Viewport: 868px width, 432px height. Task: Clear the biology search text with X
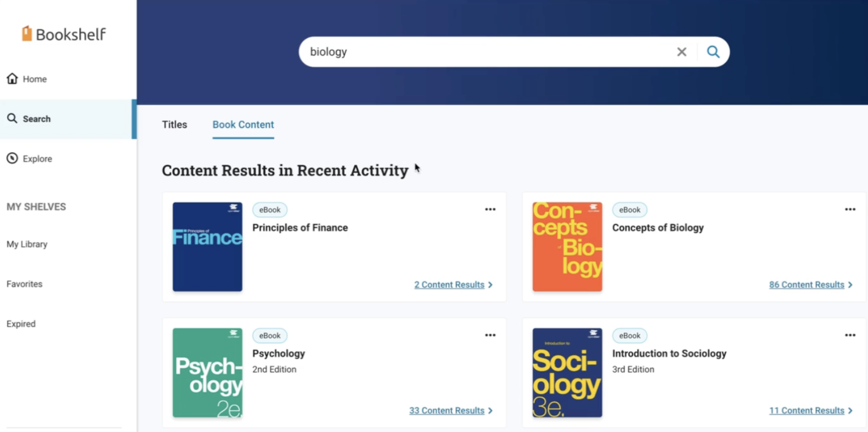(x=681, y=52)
